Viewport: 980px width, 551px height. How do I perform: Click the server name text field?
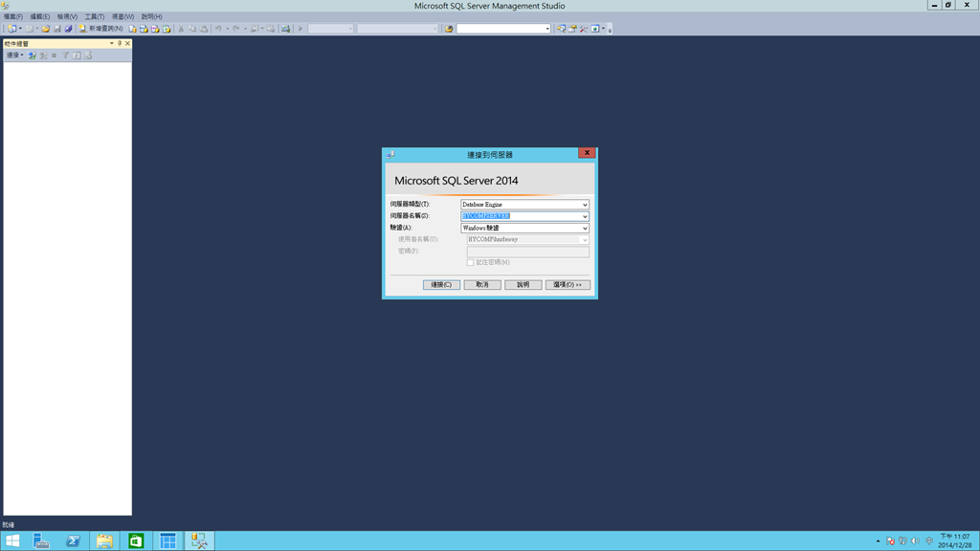point(521,216)
